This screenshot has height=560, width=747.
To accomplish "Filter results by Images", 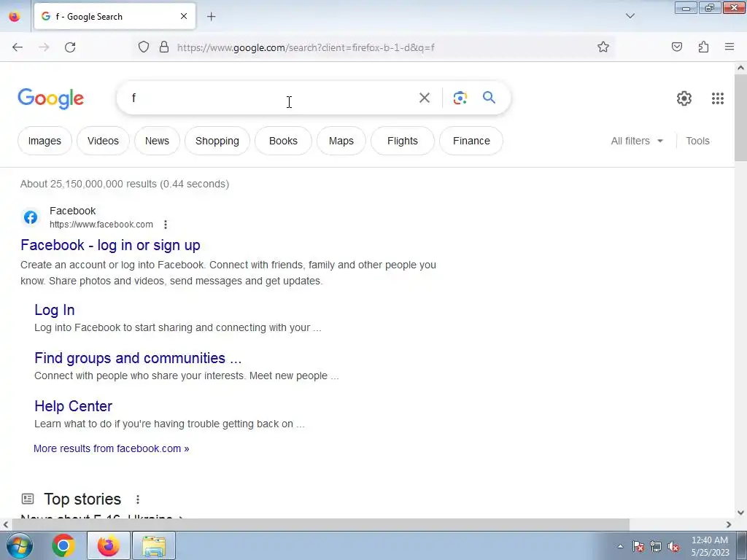I will (x=44, y=141).
